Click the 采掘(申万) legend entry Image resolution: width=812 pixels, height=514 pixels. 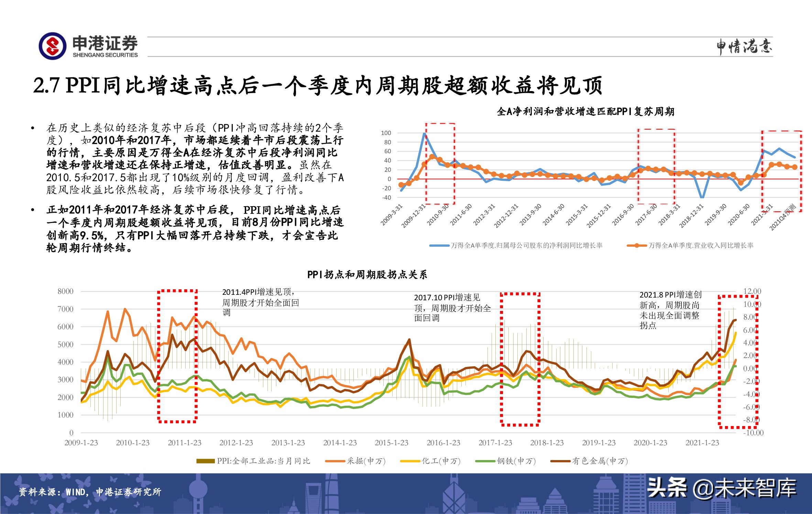point(355,461)
